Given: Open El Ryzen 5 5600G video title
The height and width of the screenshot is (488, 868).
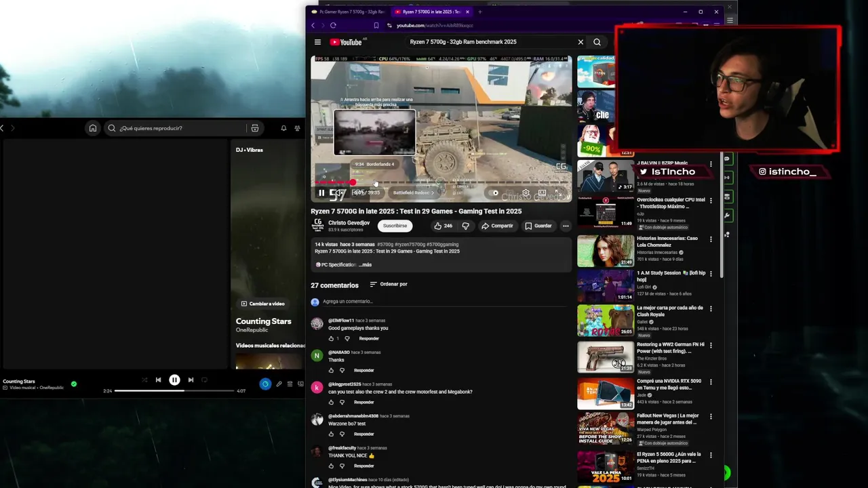Looking at the screenshot, I should point(669,457).
